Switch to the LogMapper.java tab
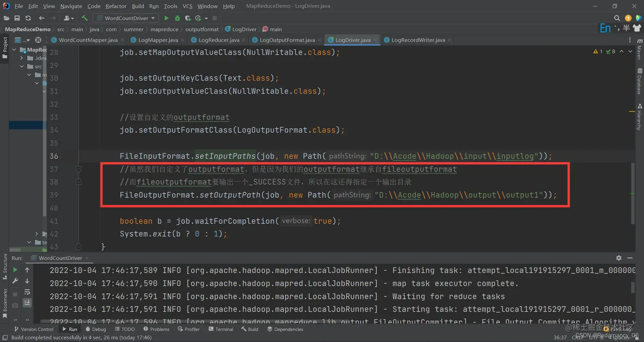The image size is (644, 342). (x=158, y=40)
